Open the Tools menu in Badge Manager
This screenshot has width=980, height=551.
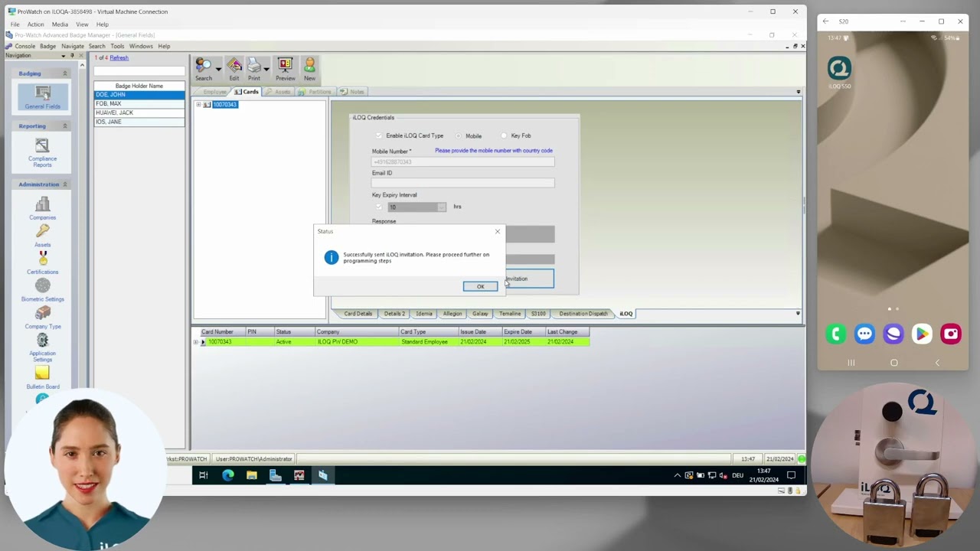click(x=117, y=46)
